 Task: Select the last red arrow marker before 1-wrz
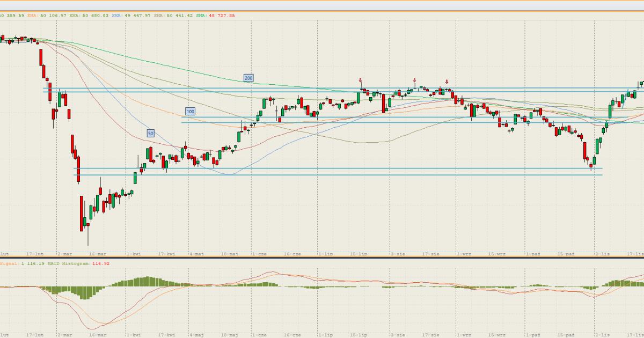pyautogui.click(x=447, y=82)
